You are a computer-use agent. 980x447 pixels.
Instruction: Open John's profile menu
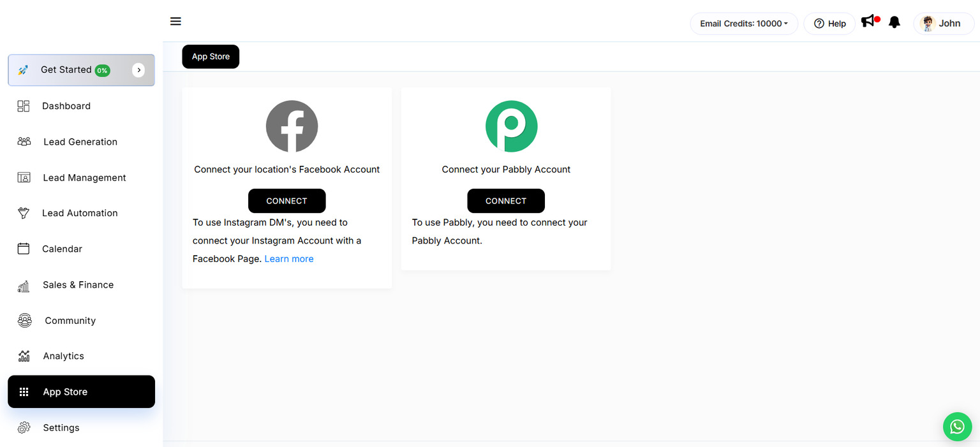coord(944,23)
